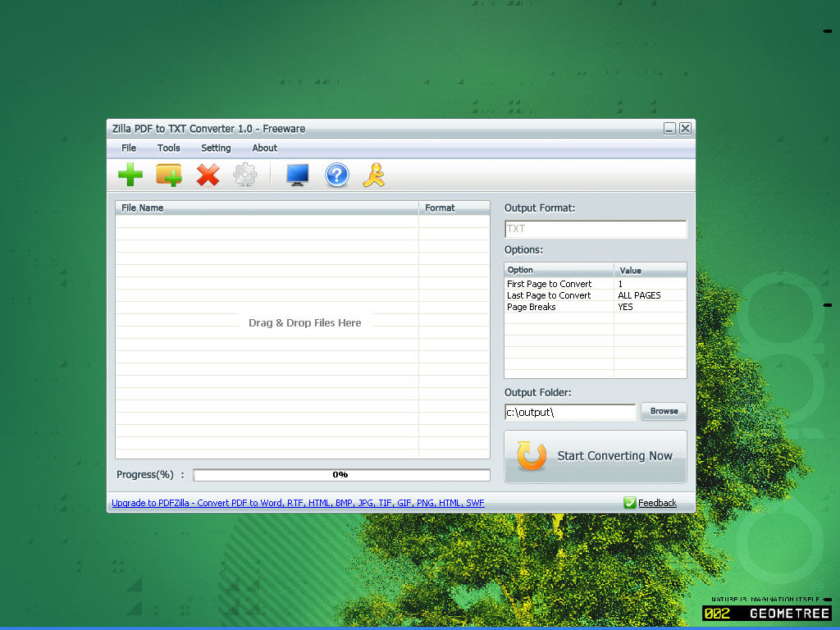This screenshot has width=840, height=630.
Task: Click the blue monitor toolbar icon
Action: point(297,175)
